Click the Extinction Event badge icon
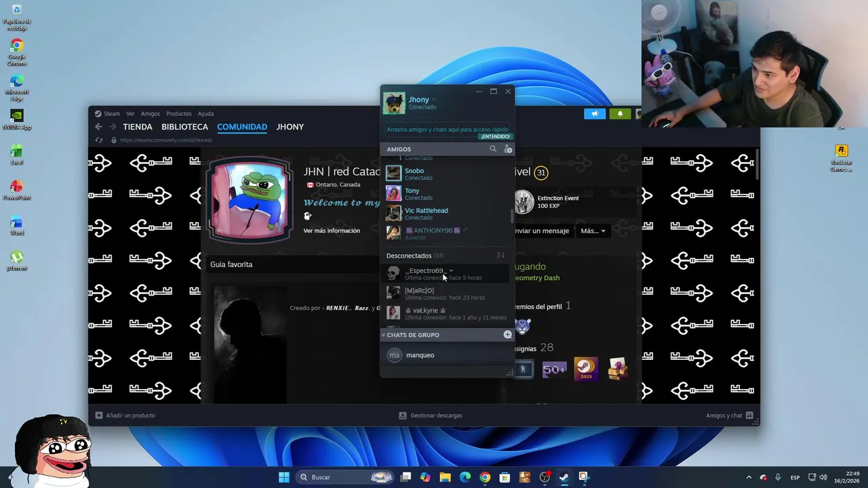 [x=523, y=201]
